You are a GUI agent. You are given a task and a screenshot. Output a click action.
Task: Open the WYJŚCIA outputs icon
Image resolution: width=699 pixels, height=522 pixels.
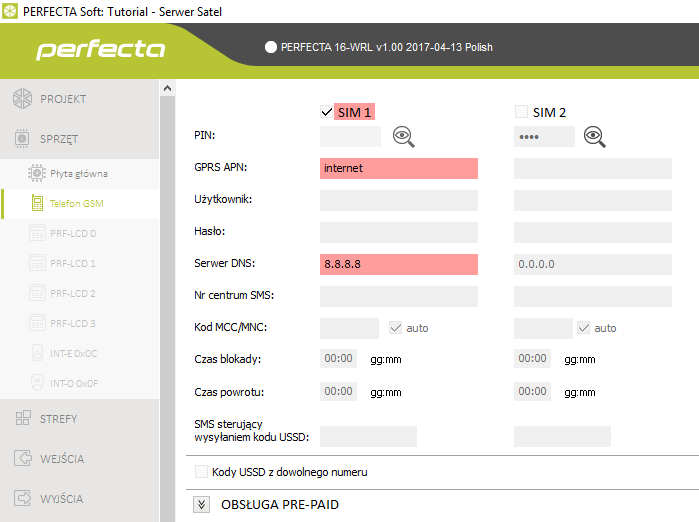coord(22,499)
